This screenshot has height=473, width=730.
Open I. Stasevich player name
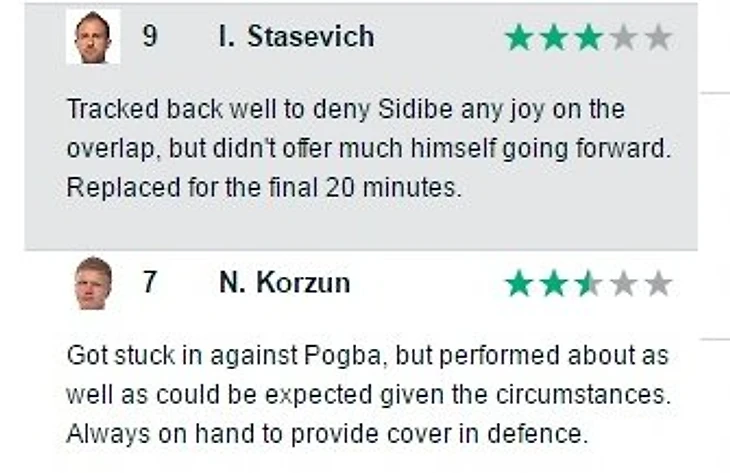tap(297, 36)
